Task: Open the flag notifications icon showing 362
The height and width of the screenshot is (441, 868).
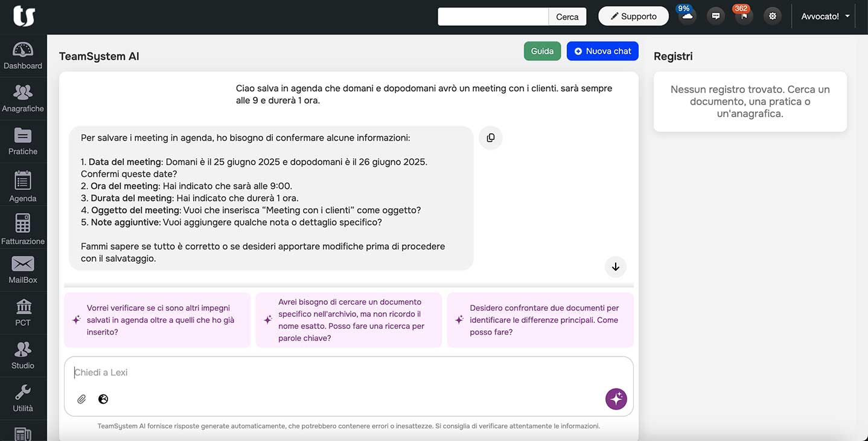Action: pos(744,16)
